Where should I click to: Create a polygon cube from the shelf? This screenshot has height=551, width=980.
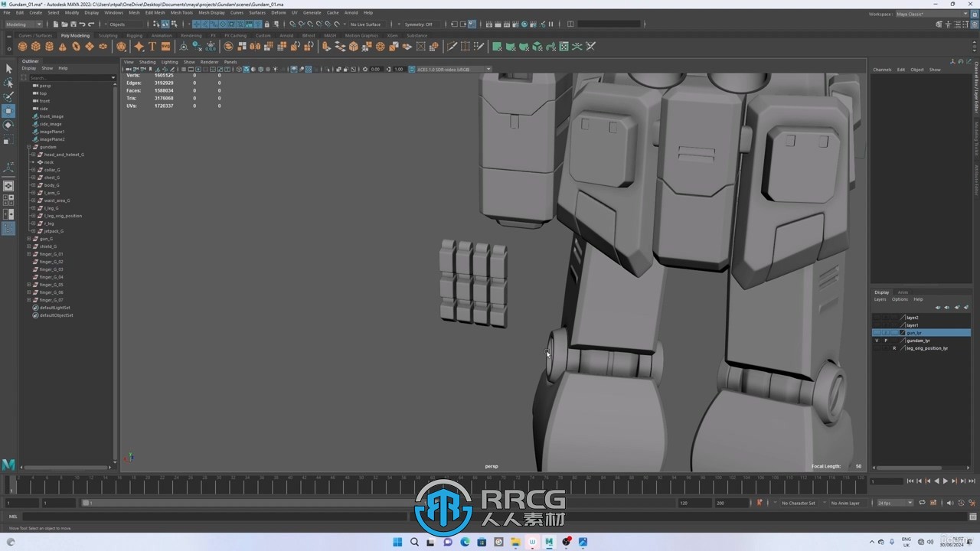[36, 47]
